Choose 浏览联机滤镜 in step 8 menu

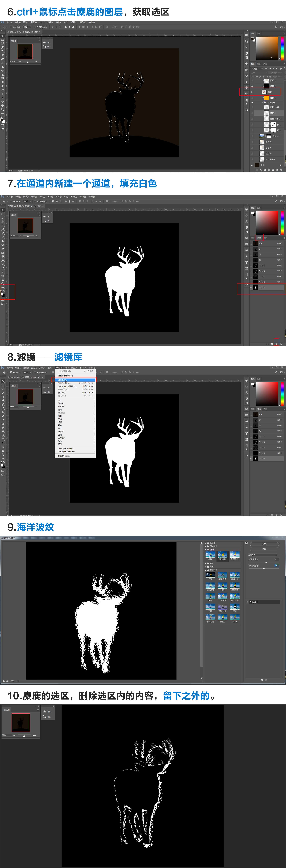pos(75,456)
